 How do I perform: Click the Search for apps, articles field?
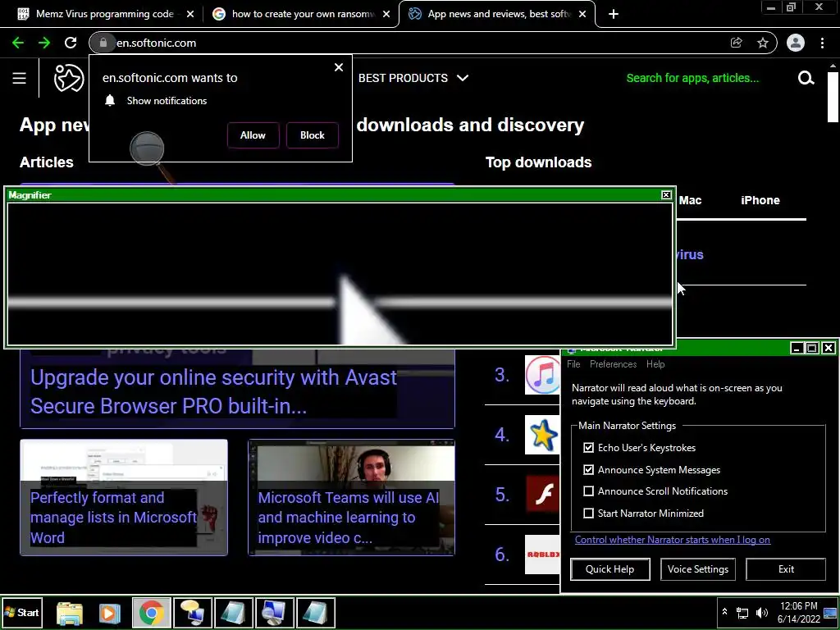point(692,78)
